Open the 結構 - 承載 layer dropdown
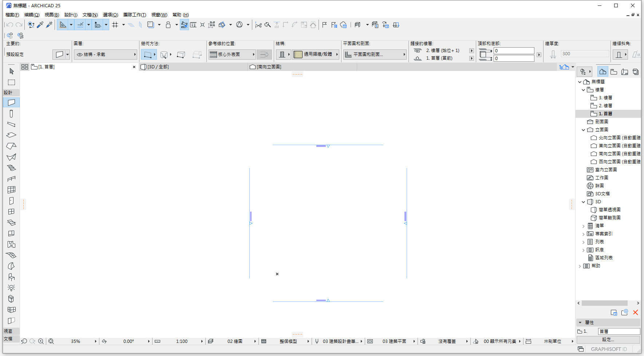 pyautogui.click(x=106, y=55)
